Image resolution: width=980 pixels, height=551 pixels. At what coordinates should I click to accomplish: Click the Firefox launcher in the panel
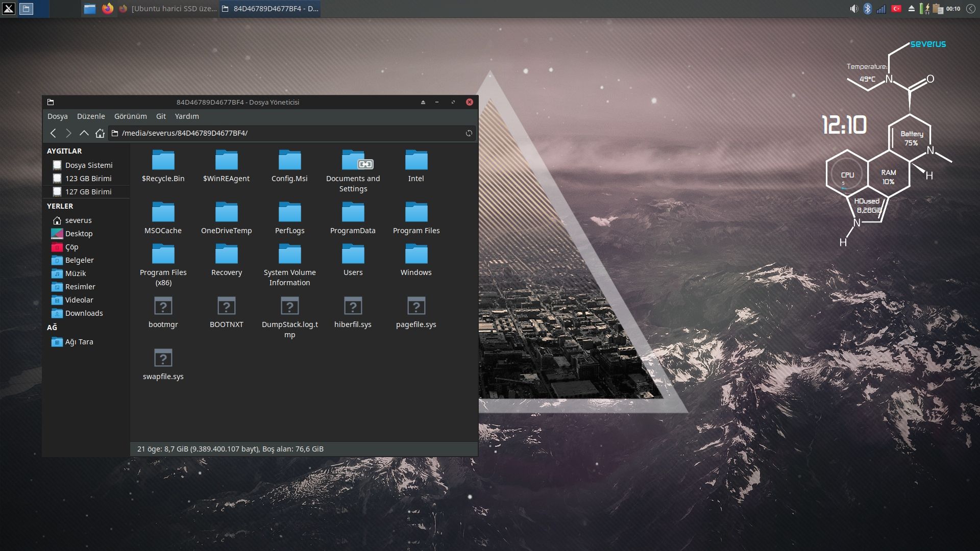click(x=107, y=9)
